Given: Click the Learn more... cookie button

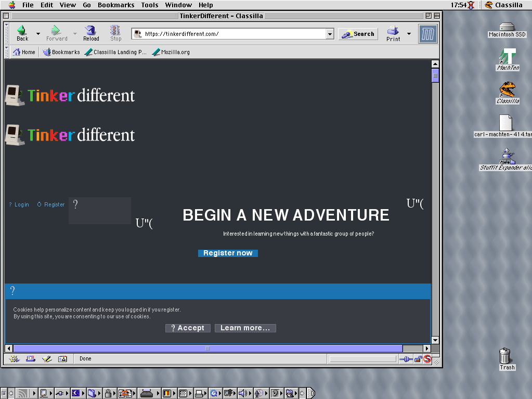Looking at the screenshot, I should pyautogui.click(x=245, y=328).
